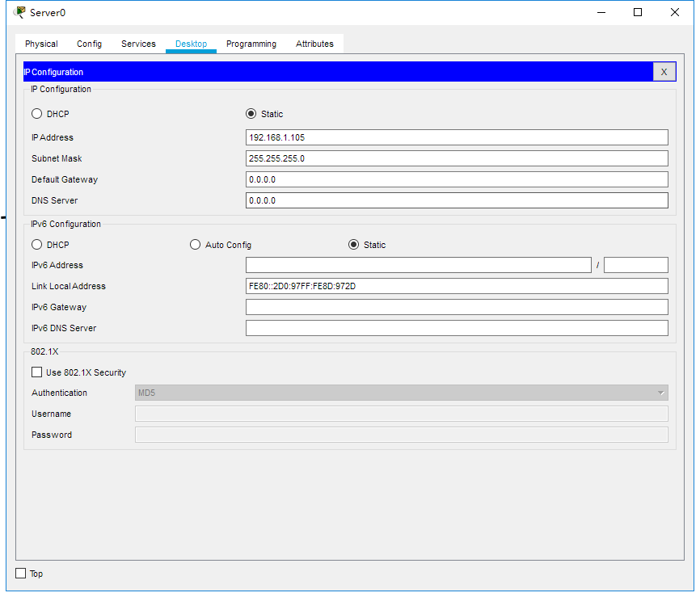This screenshot has height=597, width=700.
Task: Select DHCP for IPv4 configuration
Action: click(37, 114)
